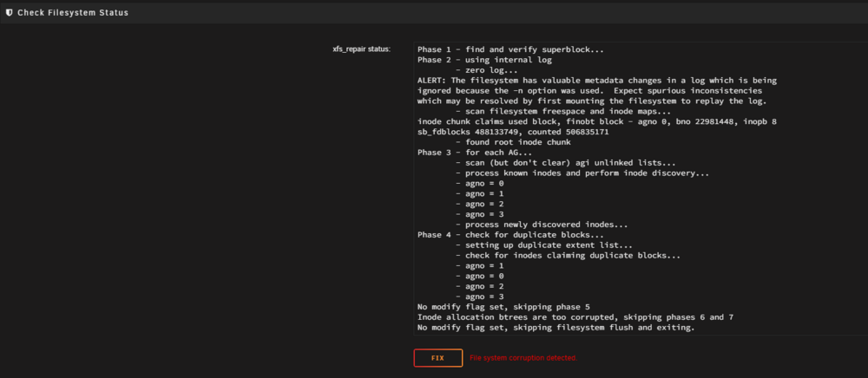
Task: Click the File system corruption detected message
Action: [x=523, y=358]
